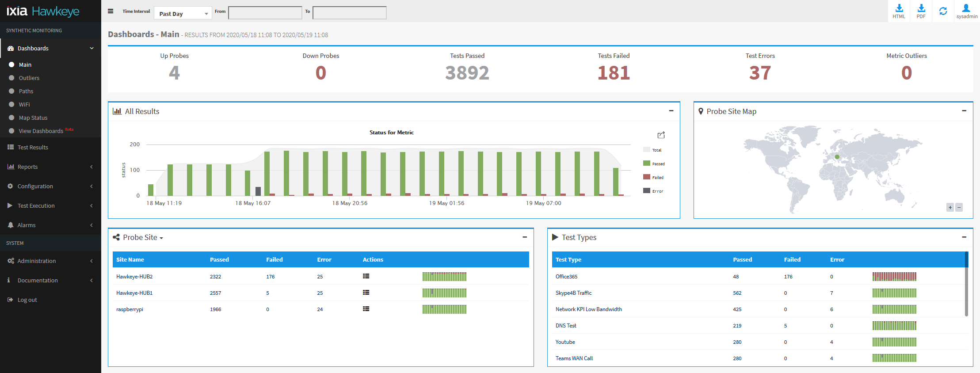Click the From date input field
Screen dimensions: 980x373
click(x=265, y=13)
